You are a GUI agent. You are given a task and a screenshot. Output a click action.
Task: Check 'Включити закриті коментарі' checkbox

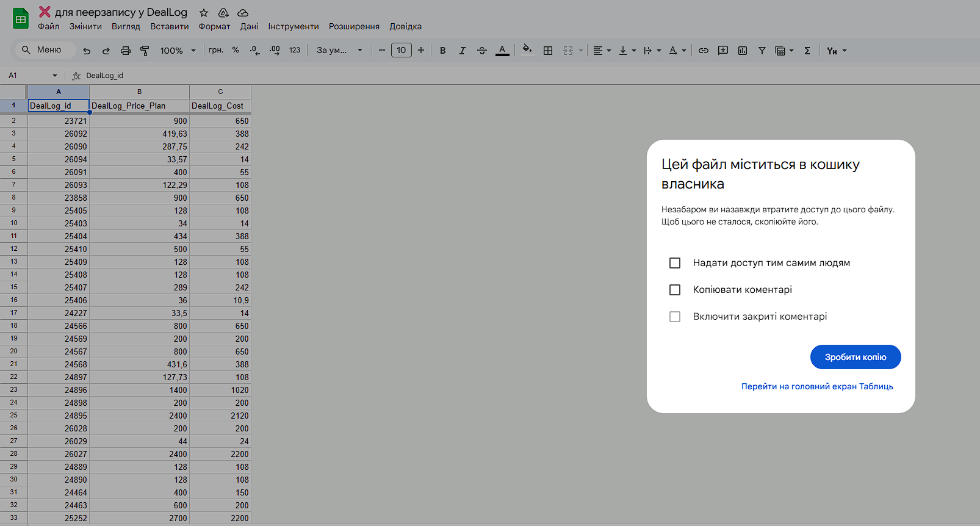[675, 317]
